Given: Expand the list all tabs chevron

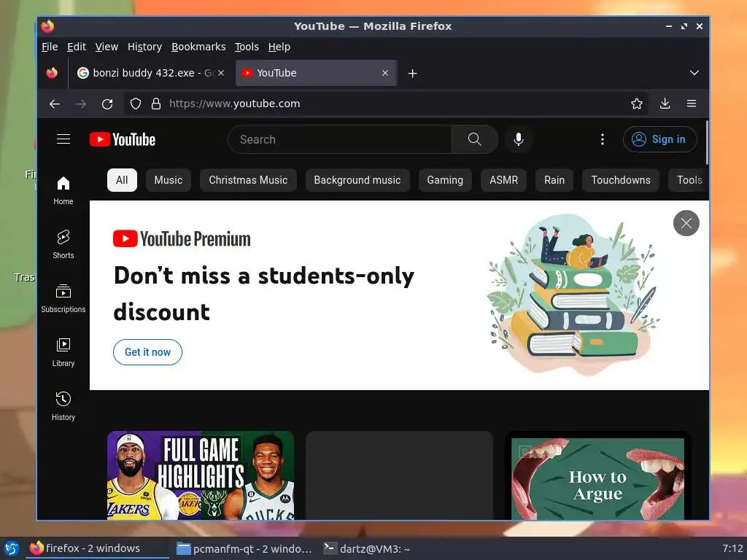Looking at the screenshot, I should point(694,73).
